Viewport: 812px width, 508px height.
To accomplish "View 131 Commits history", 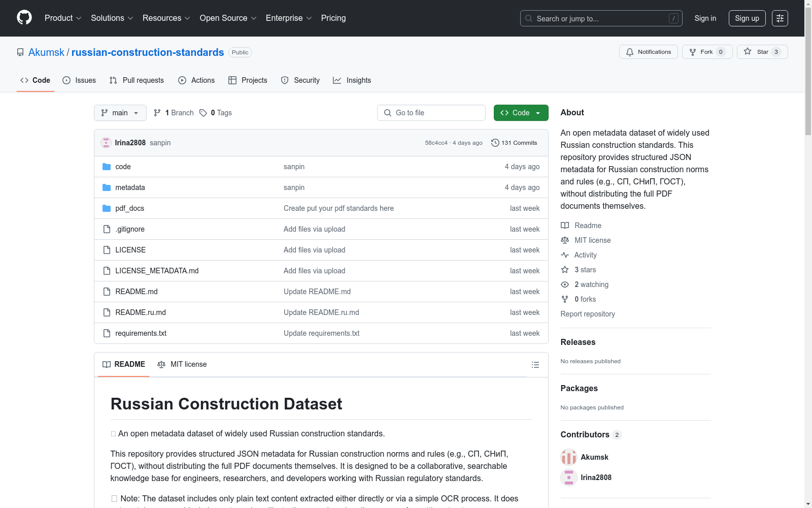I will [514, 143].
